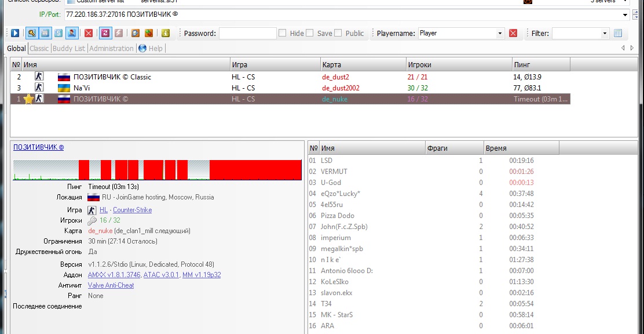Click the key icon next to Игроки count

coord(92,220)
